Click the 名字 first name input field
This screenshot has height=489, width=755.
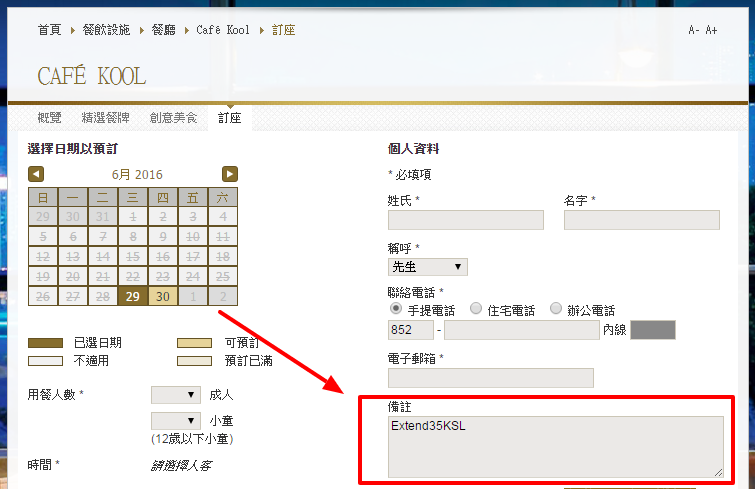coord(642,220)
